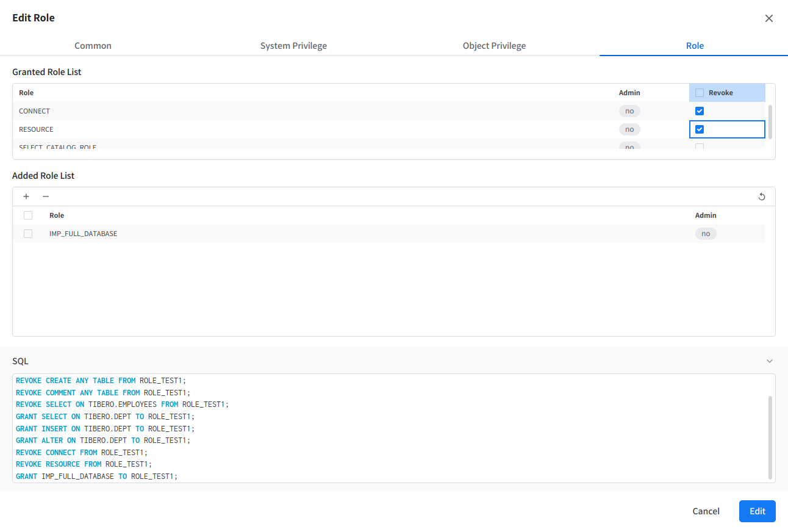Click the plus icon to add role
This screenshot has height=532, width=788.
coord(26,196)
